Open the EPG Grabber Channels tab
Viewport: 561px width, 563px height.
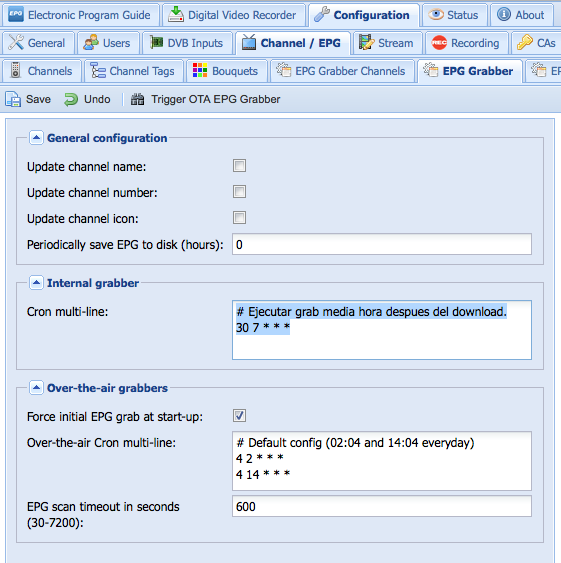pos(342,71)
